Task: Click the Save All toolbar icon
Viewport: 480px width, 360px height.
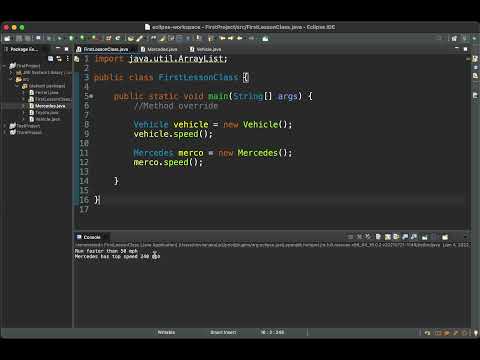Action: 28,38
